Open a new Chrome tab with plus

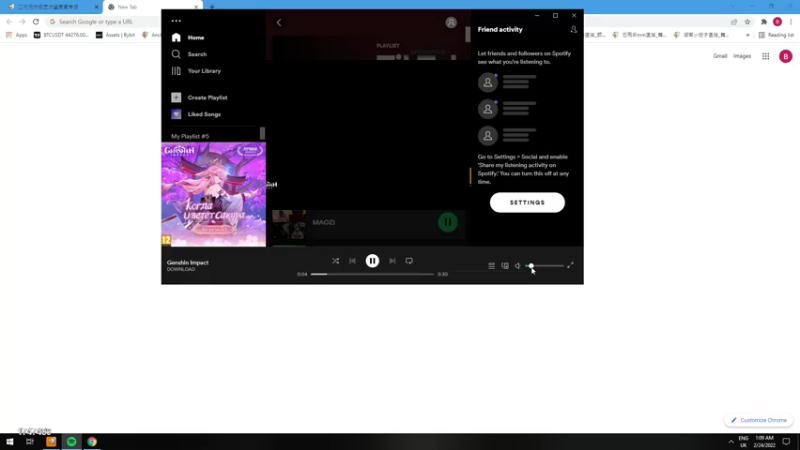(212, 7)
